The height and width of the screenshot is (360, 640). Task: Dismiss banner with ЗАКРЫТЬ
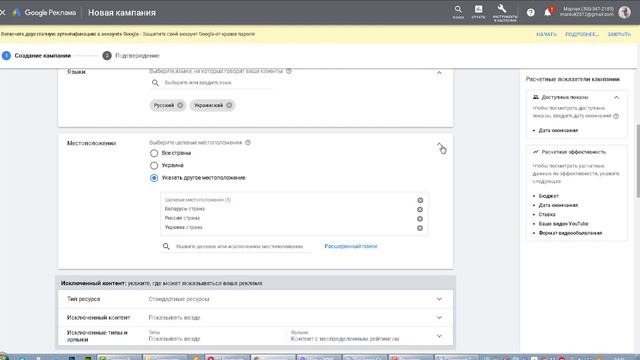pos(619,34)
